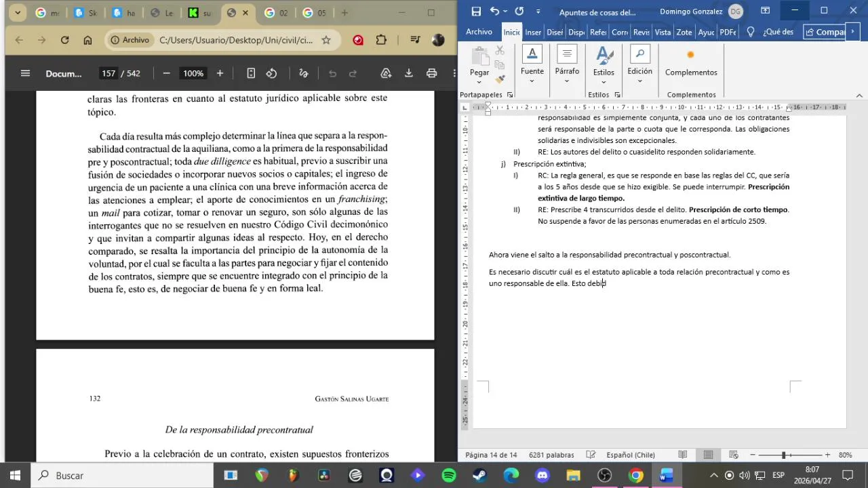Expand the Pegar paste options arrow
The width and height of the screenshot is (868, 488).
point(479,81)
